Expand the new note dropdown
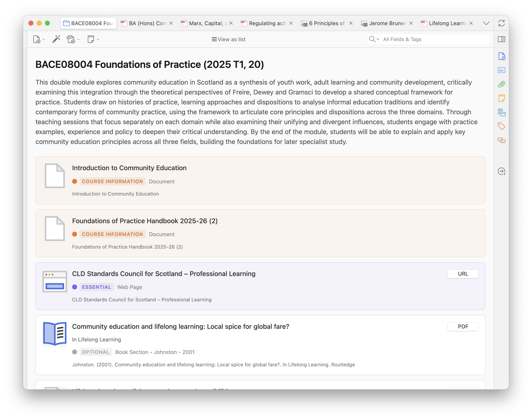Viewport: 532px width, 420px height. coord(98,39)
